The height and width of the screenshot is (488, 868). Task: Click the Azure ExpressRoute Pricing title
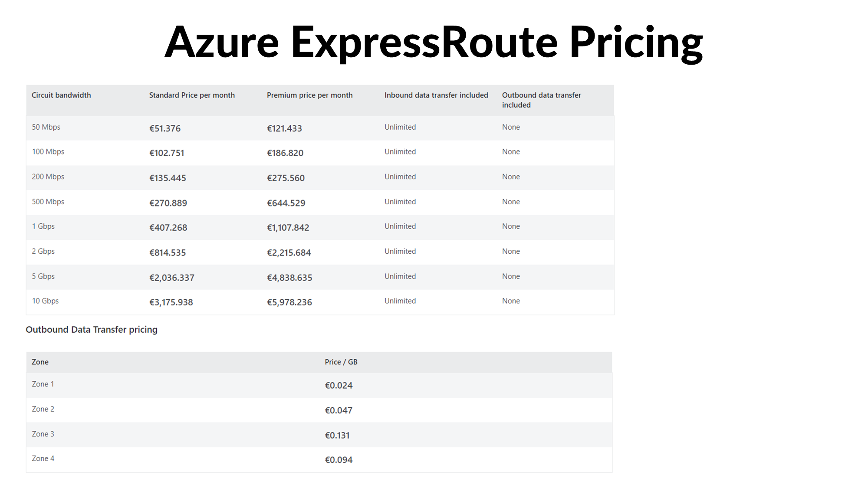(x=434, y=42)
